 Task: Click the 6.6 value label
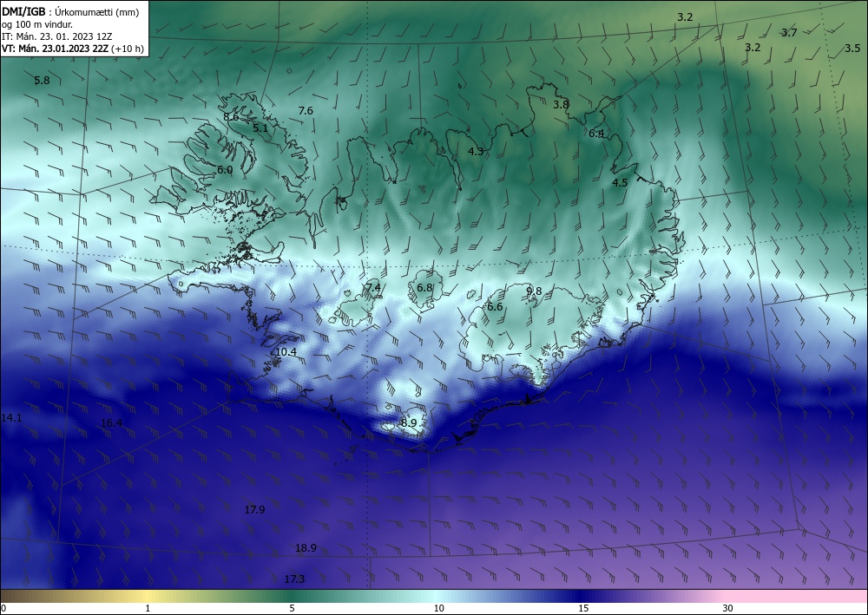tap(495, 307)
